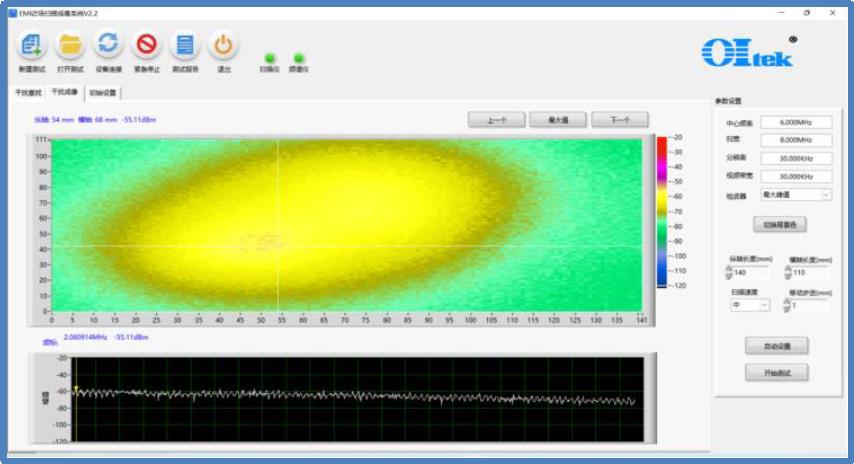Open the Test Report (测试报告) icon

184,45
